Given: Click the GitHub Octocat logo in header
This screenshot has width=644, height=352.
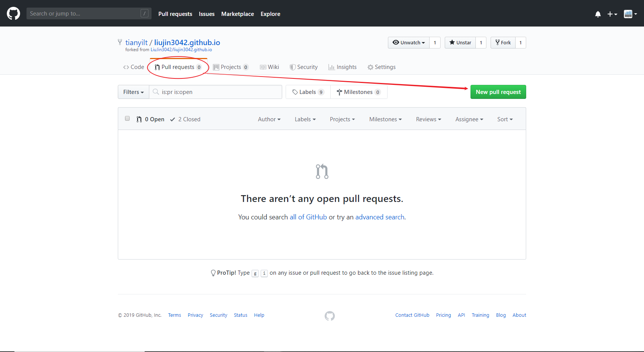Looking at the screenshot, I should 13,14.
